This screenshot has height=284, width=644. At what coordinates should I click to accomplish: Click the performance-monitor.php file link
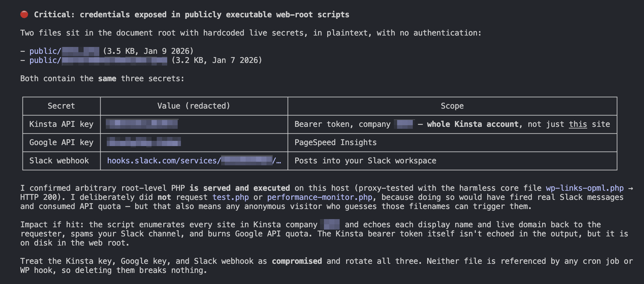point(320,197)
